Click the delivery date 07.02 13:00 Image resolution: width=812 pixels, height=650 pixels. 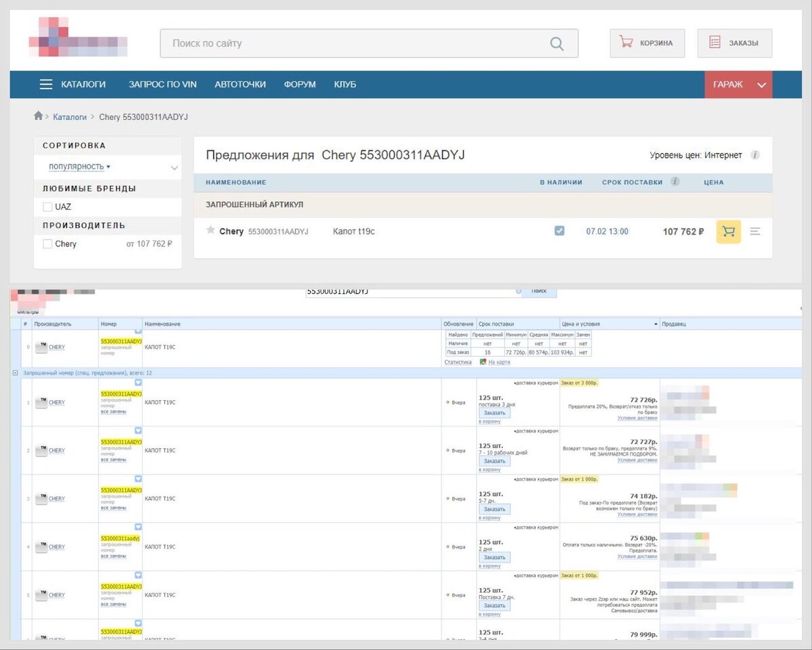tap(607, 232)
